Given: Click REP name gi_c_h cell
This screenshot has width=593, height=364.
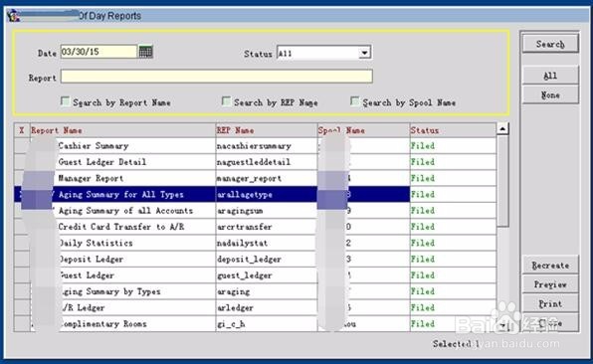Looking at the screenshot, I should click(x=267, y=324).
